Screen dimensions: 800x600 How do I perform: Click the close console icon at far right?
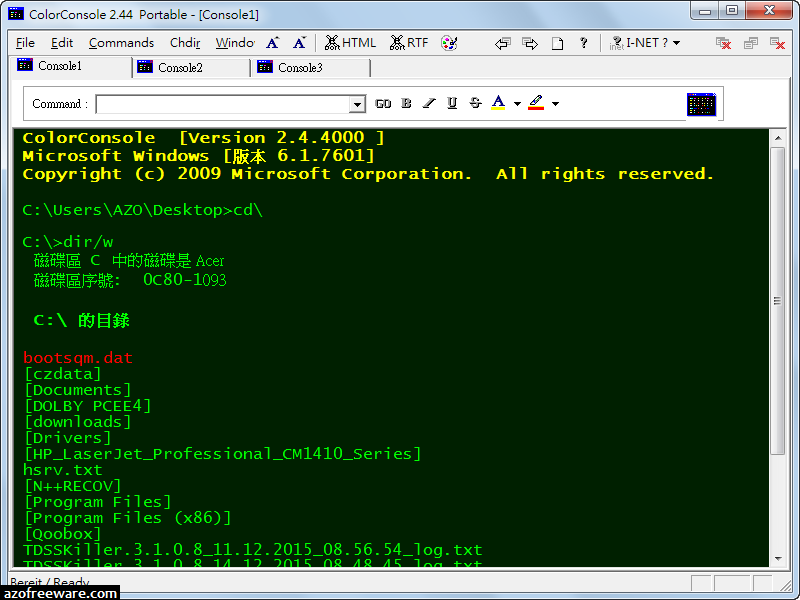point(777,43)
